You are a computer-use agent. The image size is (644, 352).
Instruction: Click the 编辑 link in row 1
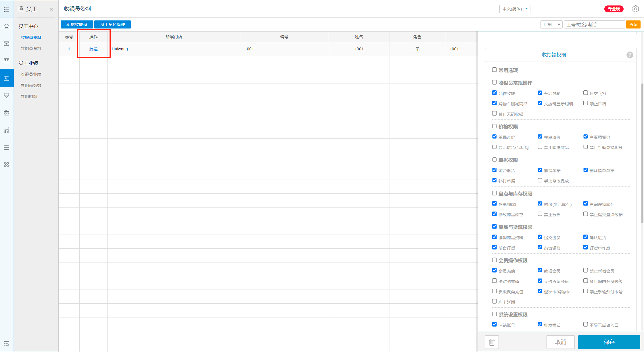tap(93, 49)
